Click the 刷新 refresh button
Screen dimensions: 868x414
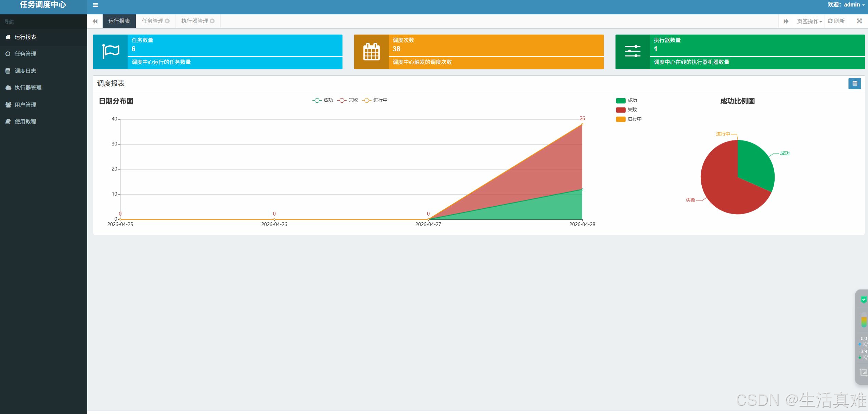(836, 21)
